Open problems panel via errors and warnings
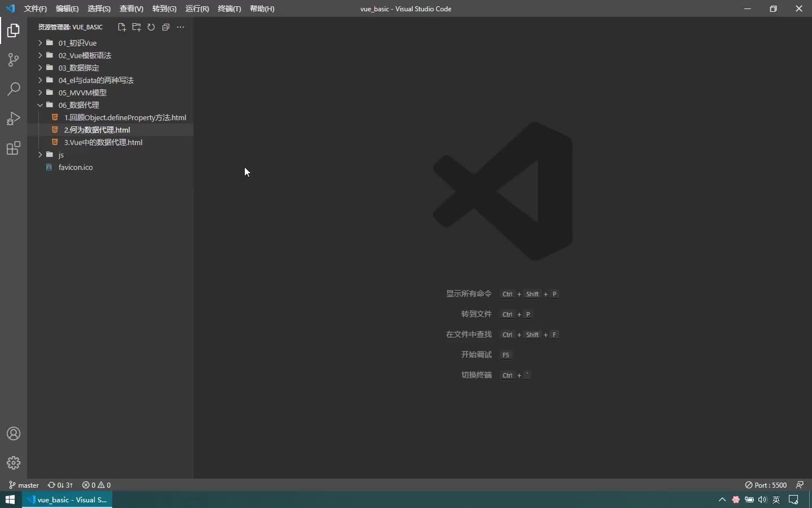Viewport: 812px width, 508px height. tap(96, 485)
